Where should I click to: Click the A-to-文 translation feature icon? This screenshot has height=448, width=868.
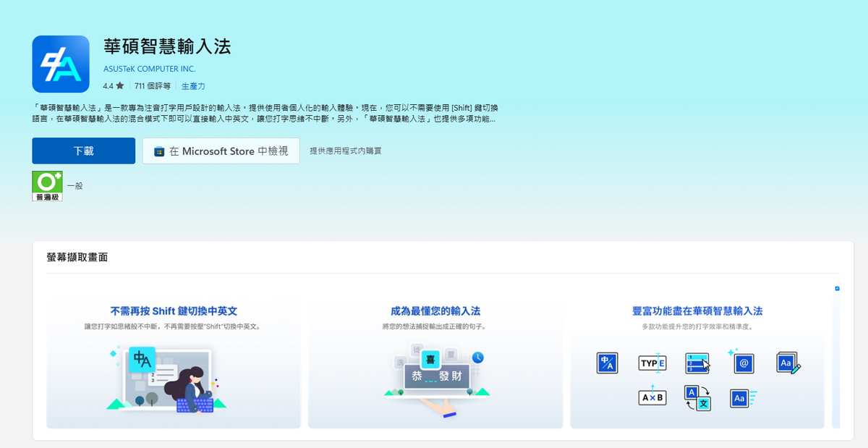(x=697, y=397)
